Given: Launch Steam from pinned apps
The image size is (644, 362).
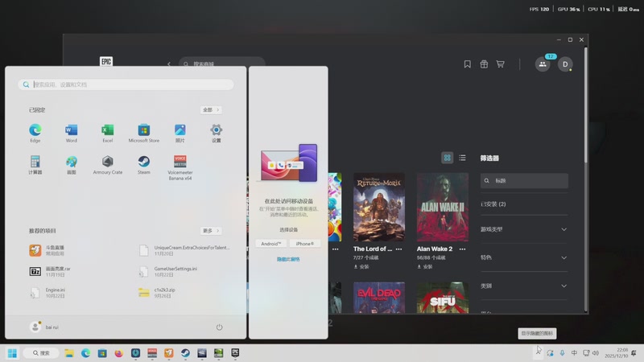Looking at the screenshot, I should coord(144,165).
